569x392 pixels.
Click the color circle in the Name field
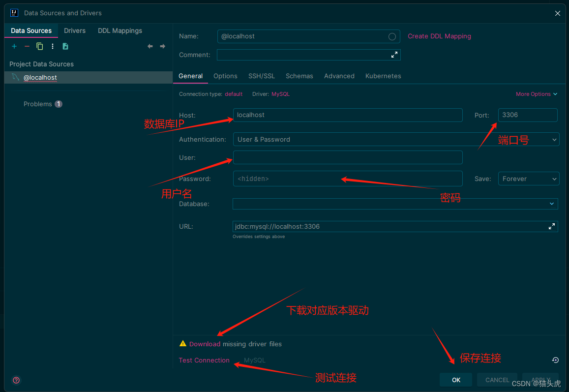(392, 36)
